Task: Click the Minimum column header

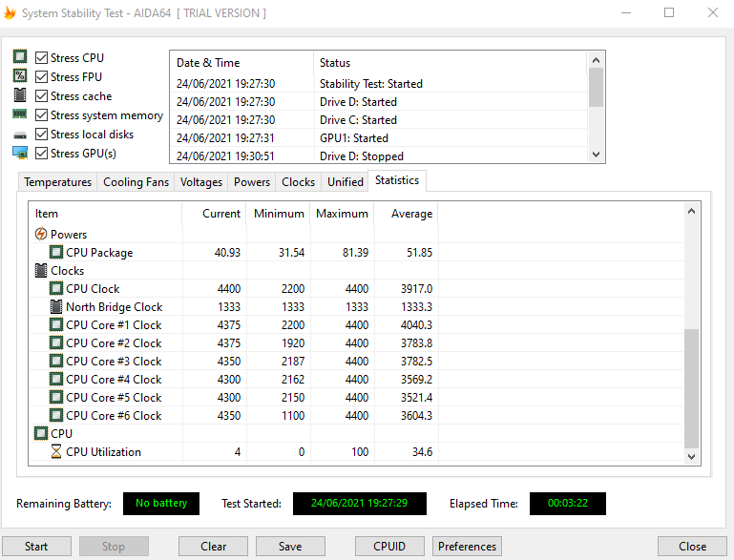Action: [279, 214]
